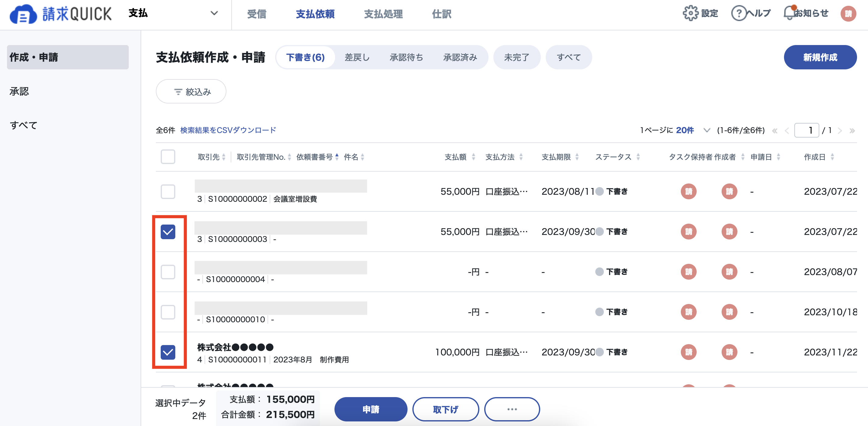
Task: Uncheck the S10000000011 row checkbox
Action: click(x=168, y=352)
